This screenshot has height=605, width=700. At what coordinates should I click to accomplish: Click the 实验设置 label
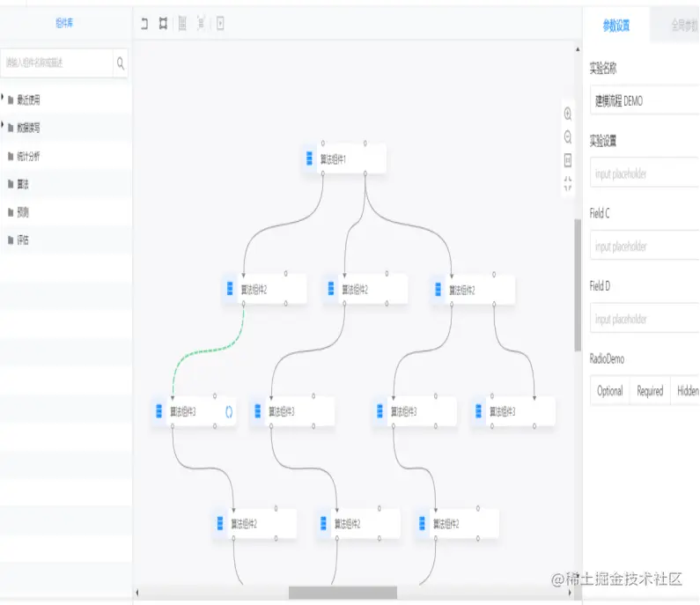click(603, 141)
